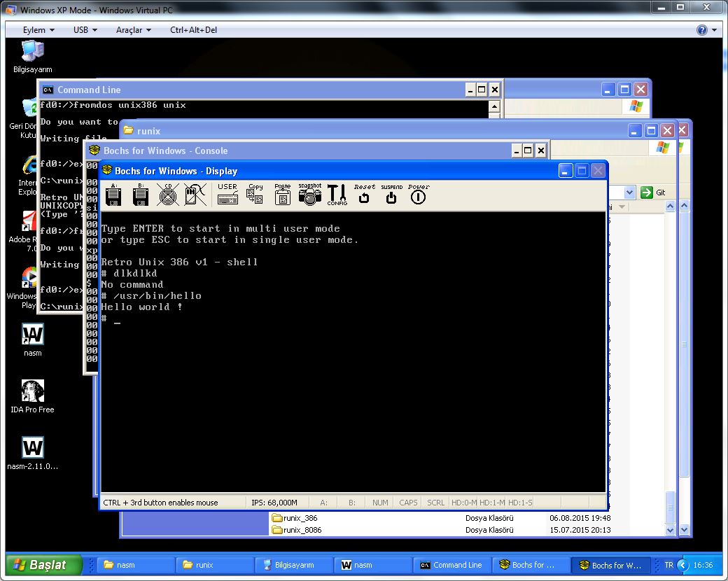This screenshot has height=581, width=728.
Task: Select the nasm Word shortcut on desktop
Action: [32, 340]
